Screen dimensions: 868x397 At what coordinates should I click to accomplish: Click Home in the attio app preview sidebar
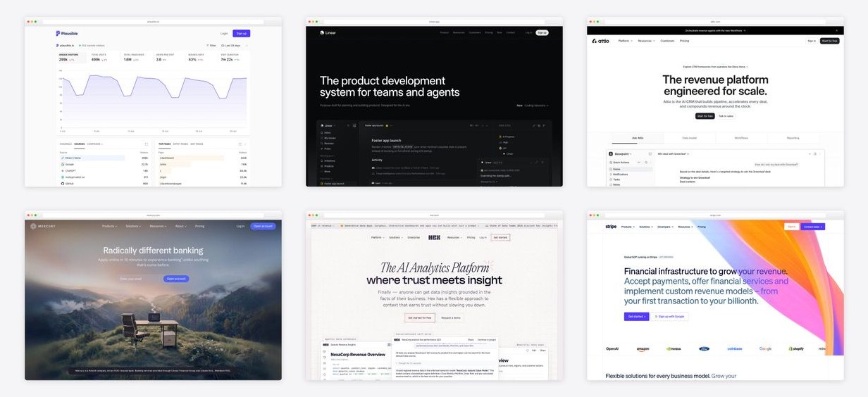coord(631,169)
